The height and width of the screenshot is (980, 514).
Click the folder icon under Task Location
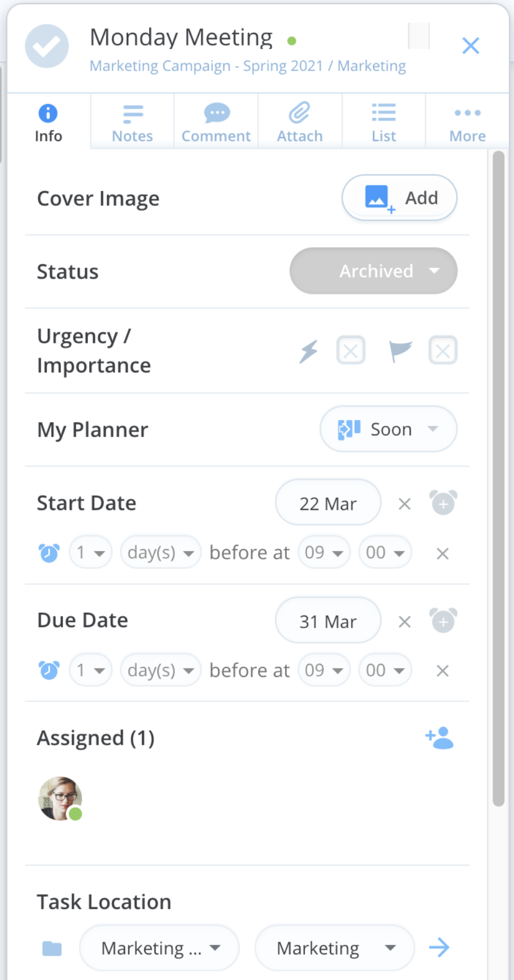point(52,948)
